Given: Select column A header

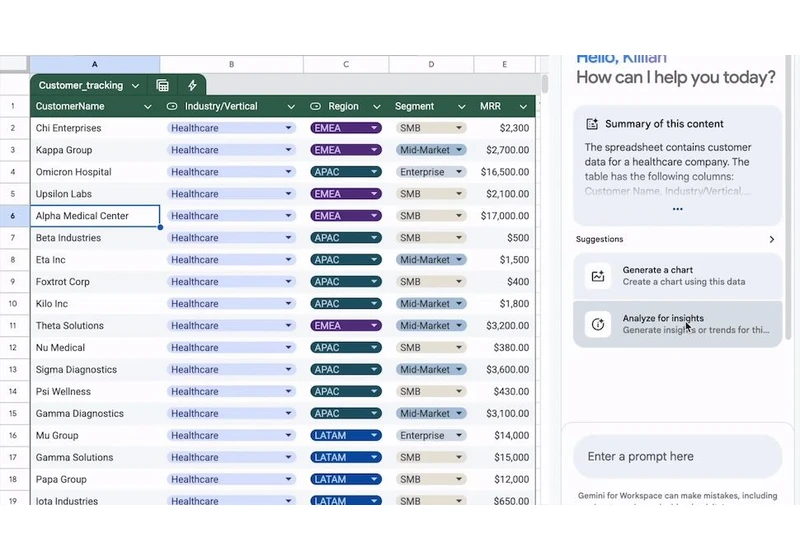Looking at the screenshot, I should (x=95, y=64).
